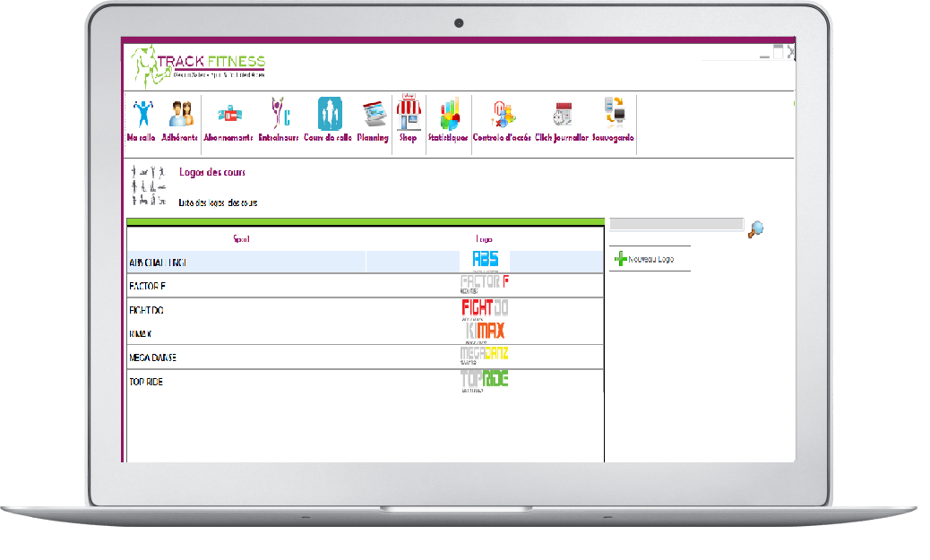Select the MEGA DANSE row
The height and width of the screenshot is (560, 930).
[246, 358]
